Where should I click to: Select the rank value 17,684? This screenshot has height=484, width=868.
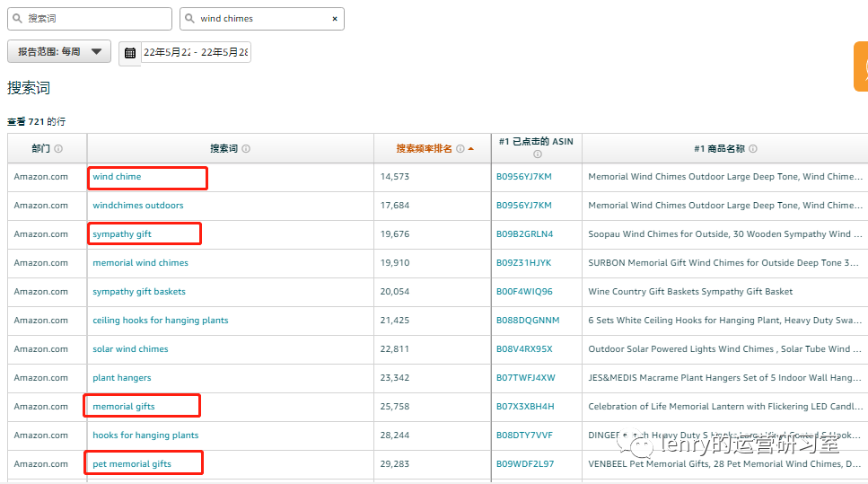click(395, 206)
